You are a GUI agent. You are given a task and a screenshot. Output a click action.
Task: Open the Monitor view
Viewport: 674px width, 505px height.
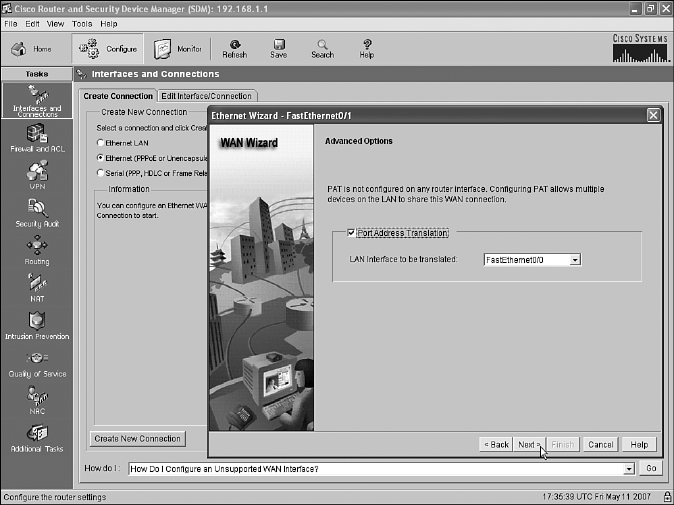pos(177,49)
